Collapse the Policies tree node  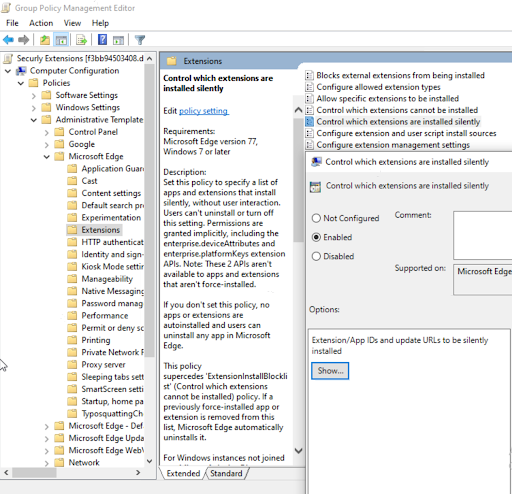pos(21,83)
